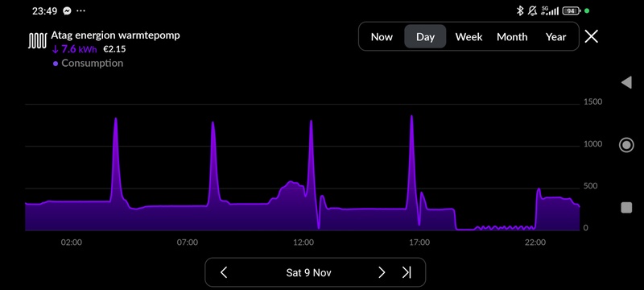The width and height of the screenshot is (644, 290).
Task: Tap the battery 94 indicator
Action: [x=571, y=11]
